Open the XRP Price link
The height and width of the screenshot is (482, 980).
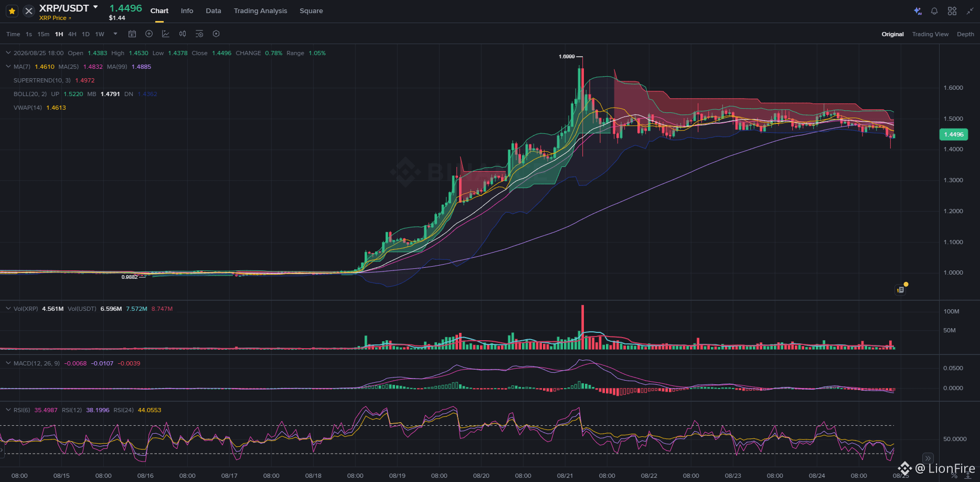point(55,18)
